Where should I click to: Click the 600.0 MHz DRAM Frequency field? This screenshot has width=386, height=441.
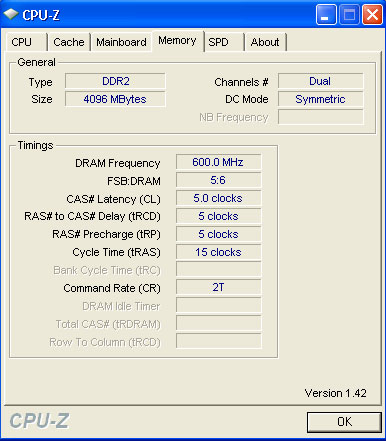coord(218,162)
